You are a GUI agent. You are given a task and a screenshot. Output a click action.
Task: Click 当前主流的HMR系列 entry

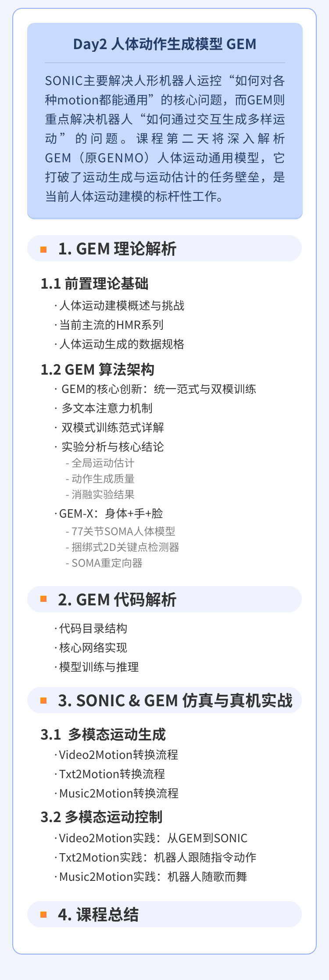pos(111,325)
